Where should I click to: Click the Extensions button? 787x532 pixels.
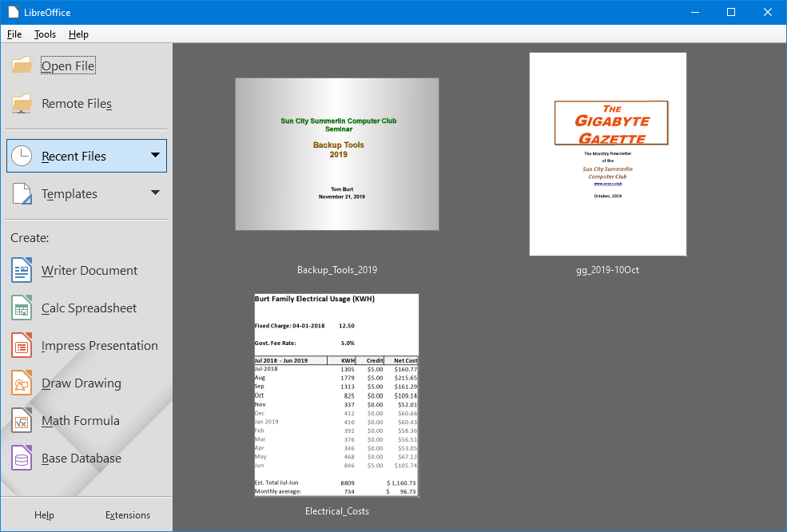[128, 515]
